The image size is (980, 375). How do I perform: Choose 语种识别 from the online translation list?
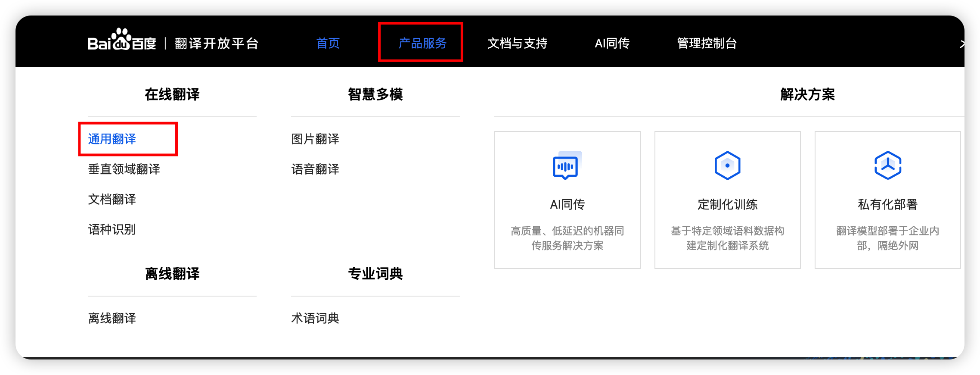tap(112, 229)
